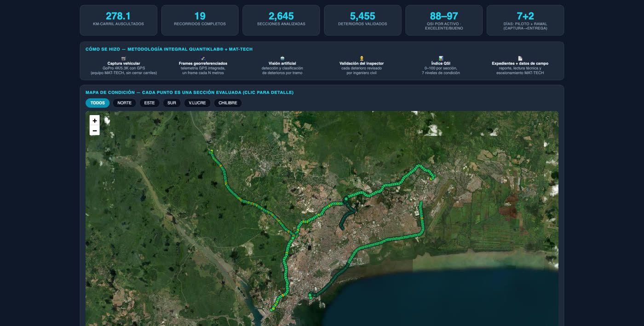Filter map by V.LUCRE
Image resolution: width=644 pixels, height=326 pixels.
coord(197,103)
